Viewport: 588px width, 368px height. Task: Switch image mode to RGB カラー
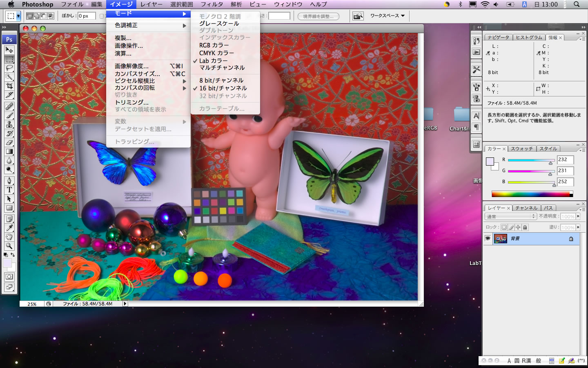(x=214, y=45)
